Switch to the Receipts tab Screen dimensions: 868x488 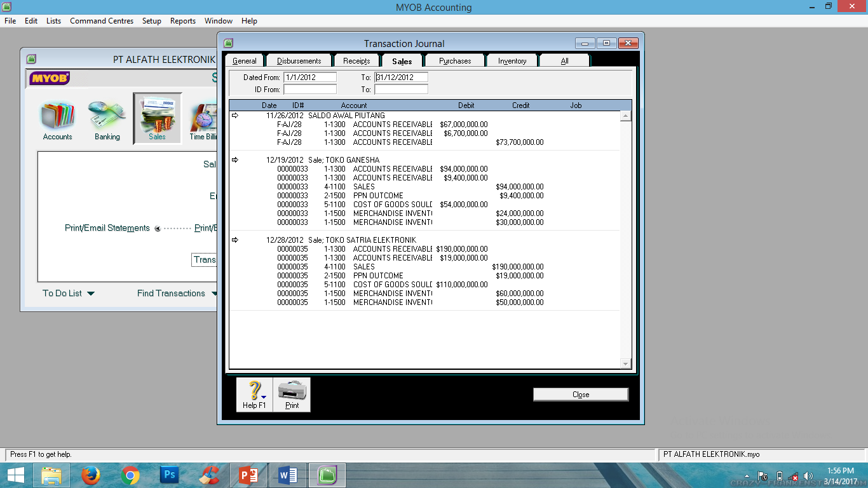pyautogui.click(x=356, y=61)
